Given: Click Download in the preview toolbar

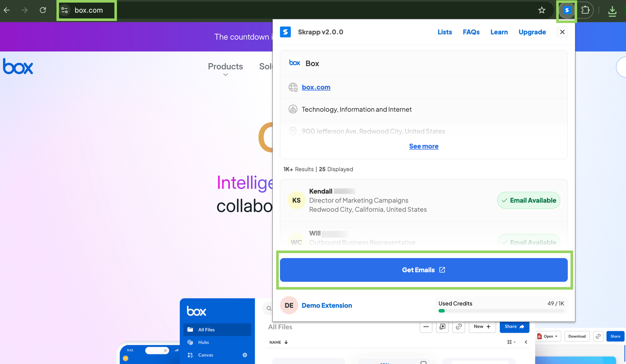Looking at the screenshot, I should (577, 336).
